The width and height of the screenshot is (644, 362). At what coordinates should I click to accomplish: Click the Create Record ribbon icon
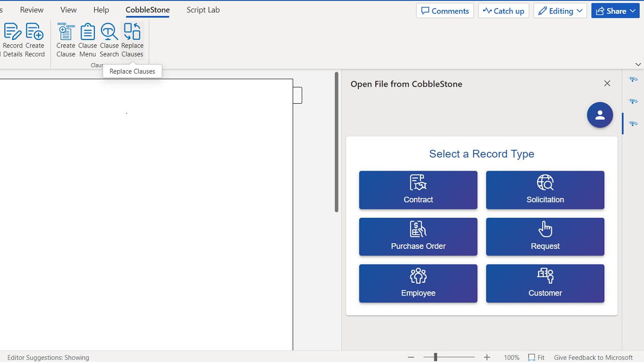click(35, 41)
